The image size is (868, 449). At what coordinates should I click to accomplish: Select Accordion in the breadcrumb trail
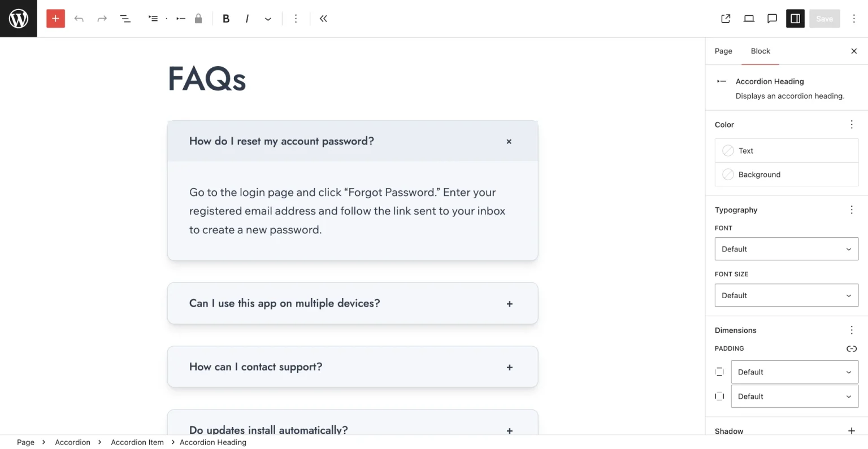point(72,442)
